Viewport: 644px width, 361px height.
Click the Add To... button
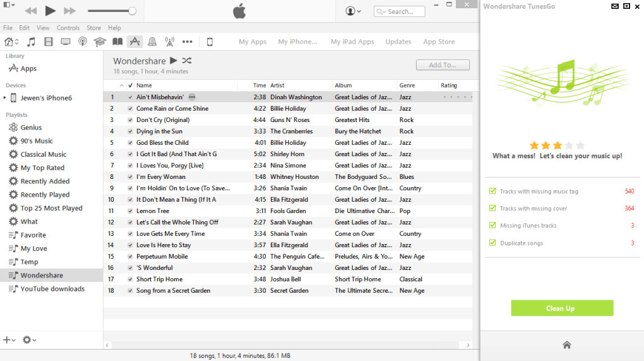(x=443, y=65)
